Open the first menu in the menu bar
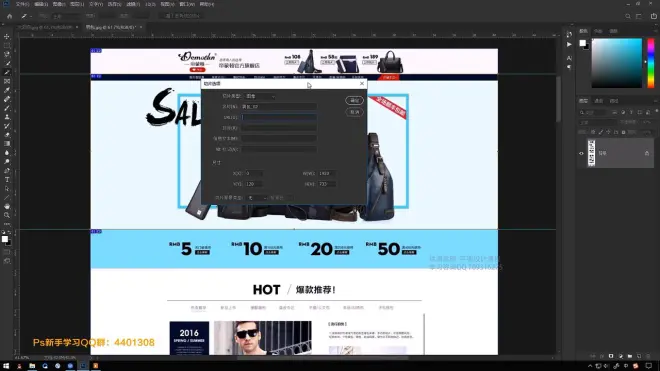Image resolution: width=660 pixels, height=371 pixels. [x=22, y=4]
